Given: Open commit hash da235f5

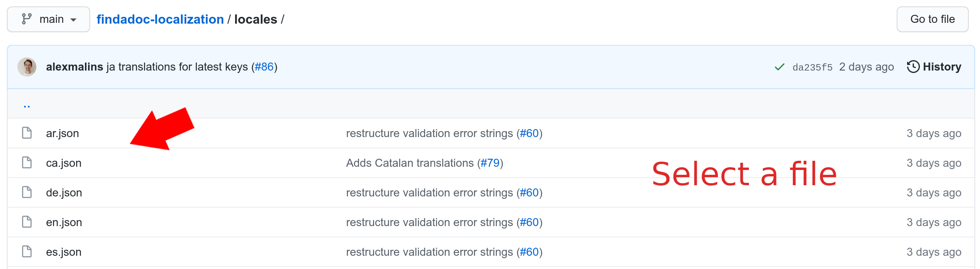Looking at the screenshot, I should 812,67.
